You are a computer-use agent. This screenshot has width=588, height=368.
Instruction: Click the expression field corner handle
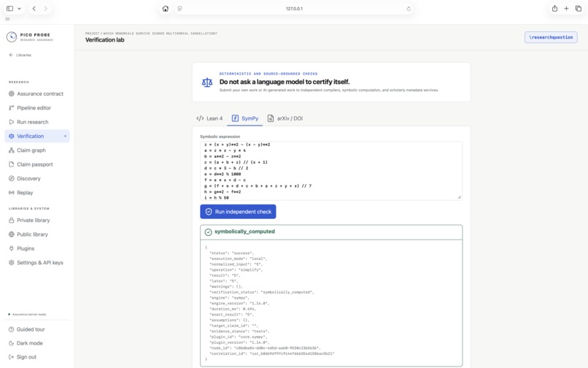460,197
